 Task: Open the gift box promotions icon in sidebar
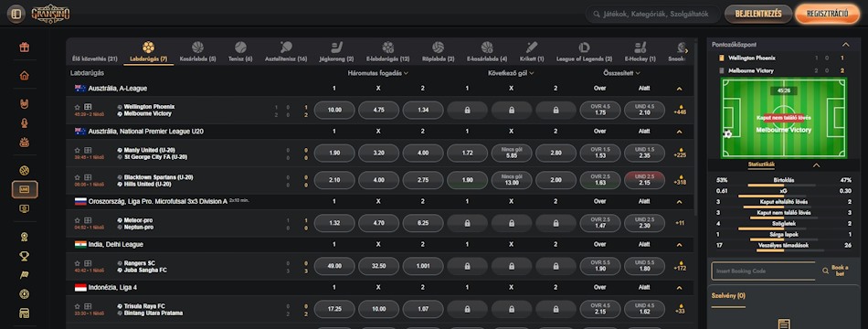[25, 48]
